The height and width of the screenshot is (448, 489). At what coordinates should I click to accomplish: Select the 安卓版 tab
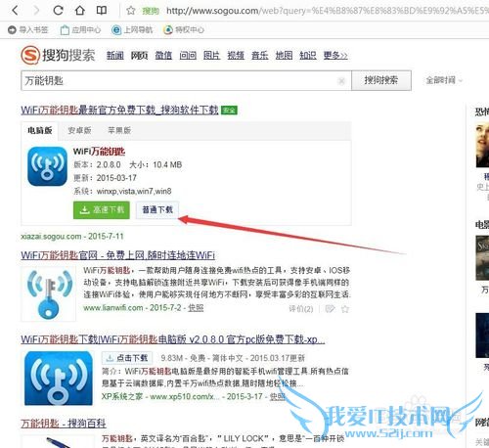pos(79,130)
